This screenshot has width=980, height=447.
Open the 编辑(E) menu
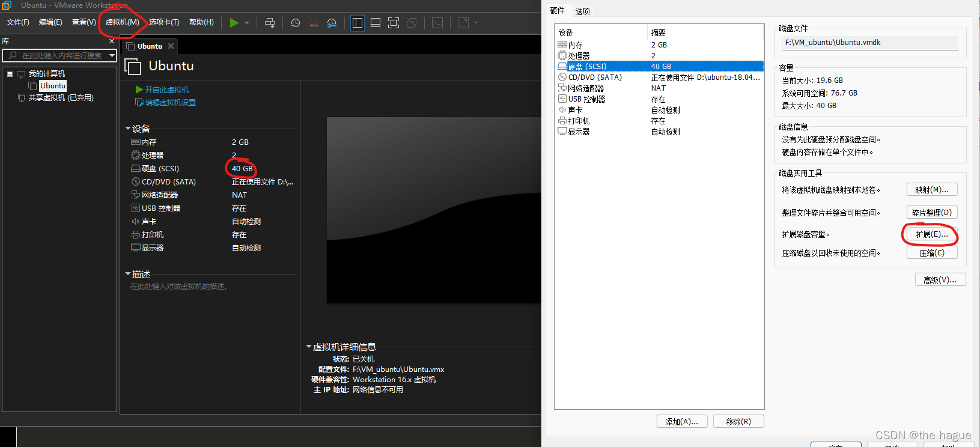[x=50, y=22]
